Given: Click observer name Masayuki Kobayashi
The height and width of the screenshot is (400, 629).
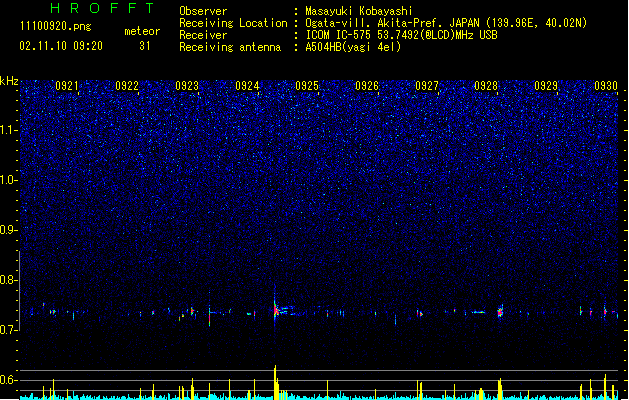Looking at the screenshot, I should 359,11.
